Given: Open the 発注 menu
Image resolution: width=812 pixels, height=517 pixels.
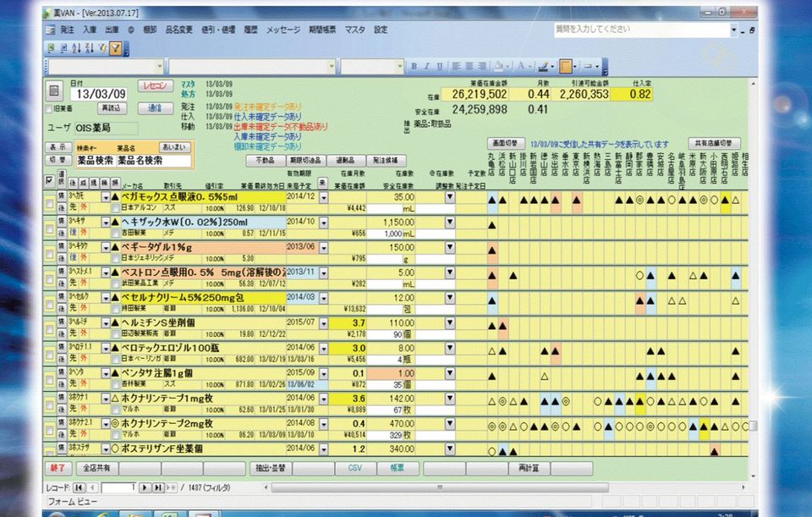Looking at the screenshot, I should 67,30.
